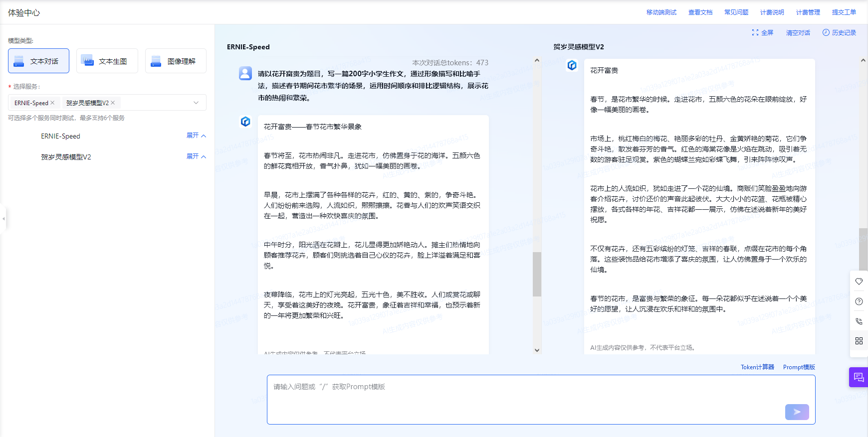Focus the question input box
Viewport: 868px width, 437px height.
click(541, 400)
